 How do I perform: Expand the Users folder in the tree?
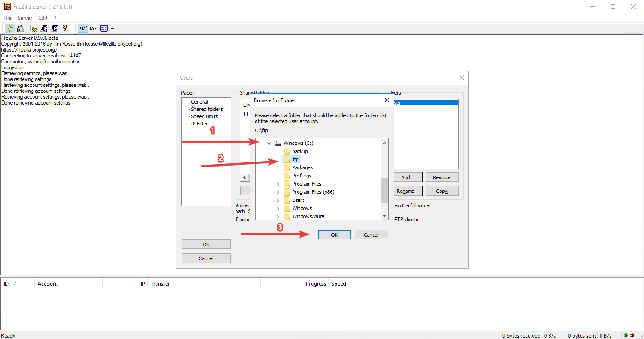pyautogui.click(x=278, y=200)
